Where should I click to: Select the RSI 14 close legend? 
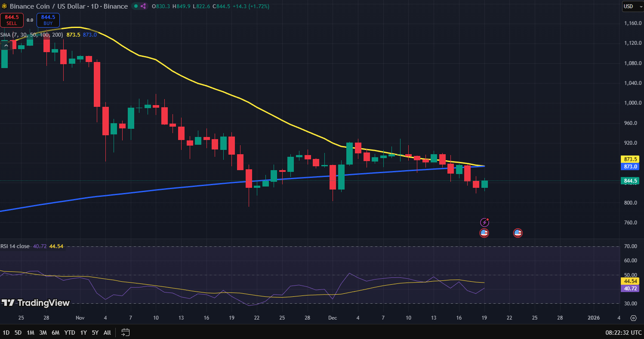coord(15,246)
